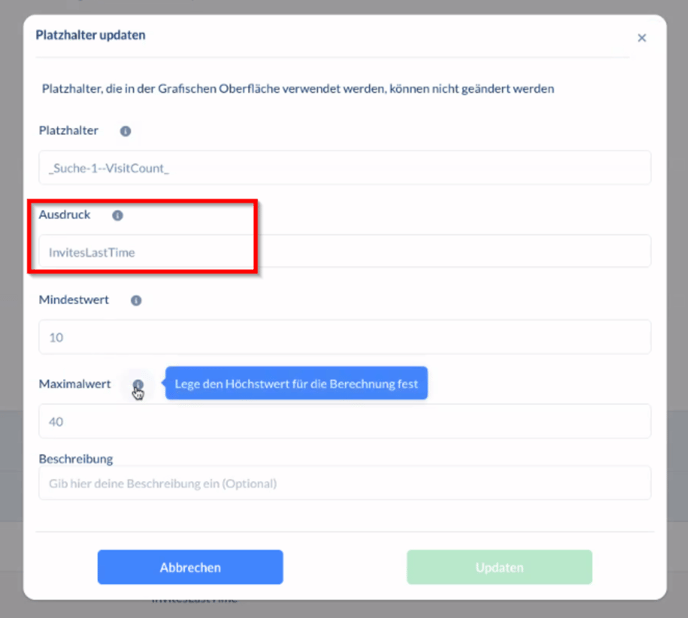This screenshot has height=618, width=688.
Task: Select the Maximalwert field showing 40
Action: pyautogui.click(x=344, y=421)
